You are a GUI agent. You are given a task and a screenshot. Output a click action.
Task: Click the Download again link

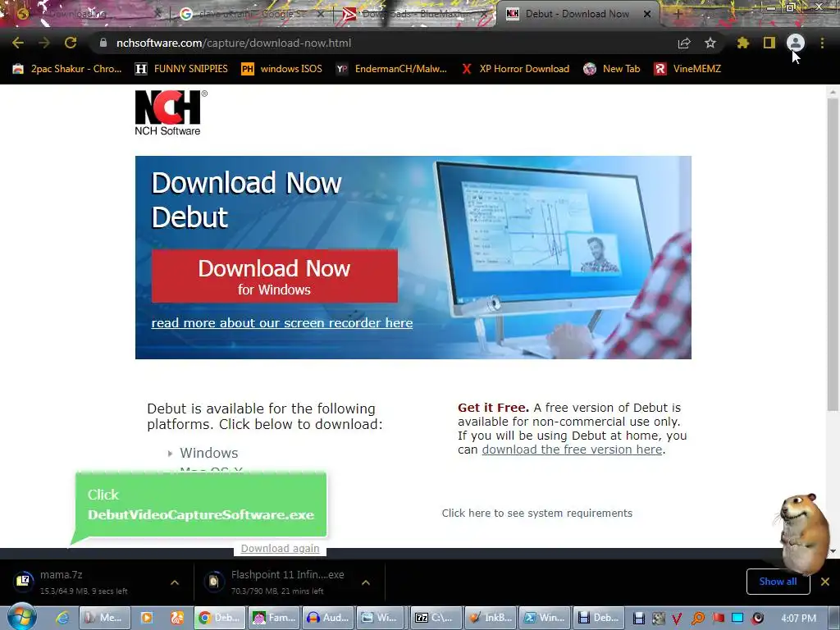[x=281, y=549]
